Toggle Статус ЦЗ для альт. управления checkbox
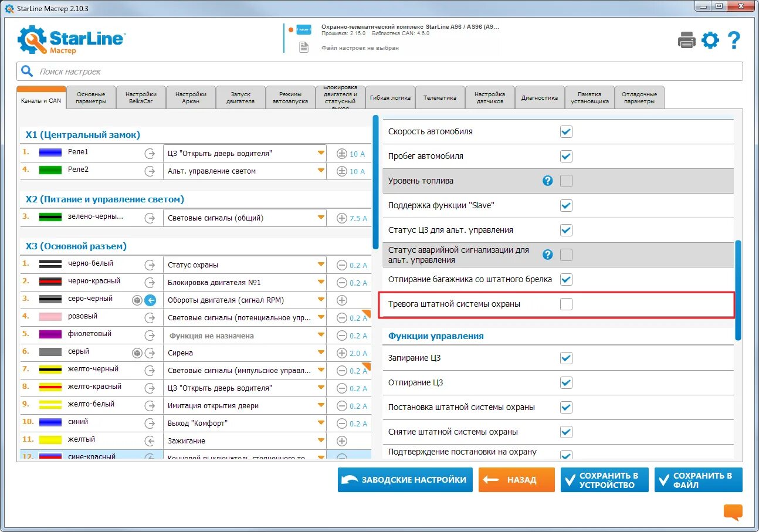759x532 pixels. pyautogui.click(x=566, y=230)
